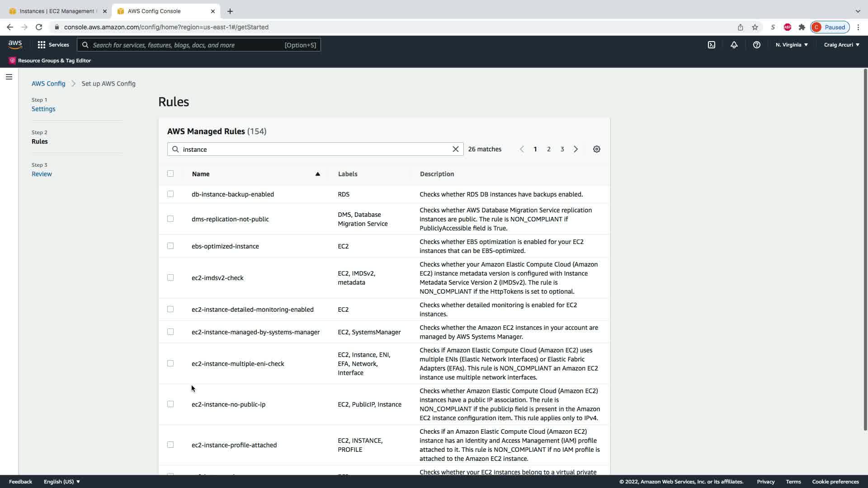Open AWS CloudShell icon in header
The width and height of the screenshot is (868, 488).
(711, 45)
